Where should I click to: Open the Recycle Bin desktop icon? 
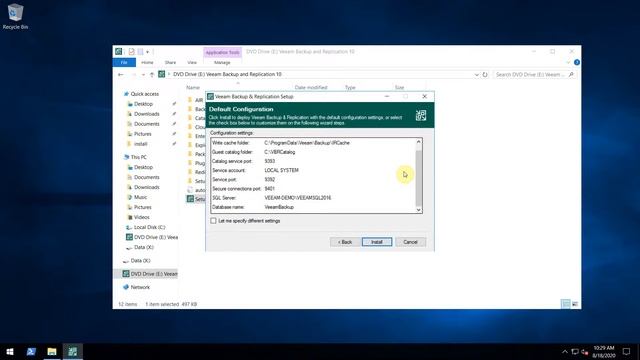[x=15, y=16]
